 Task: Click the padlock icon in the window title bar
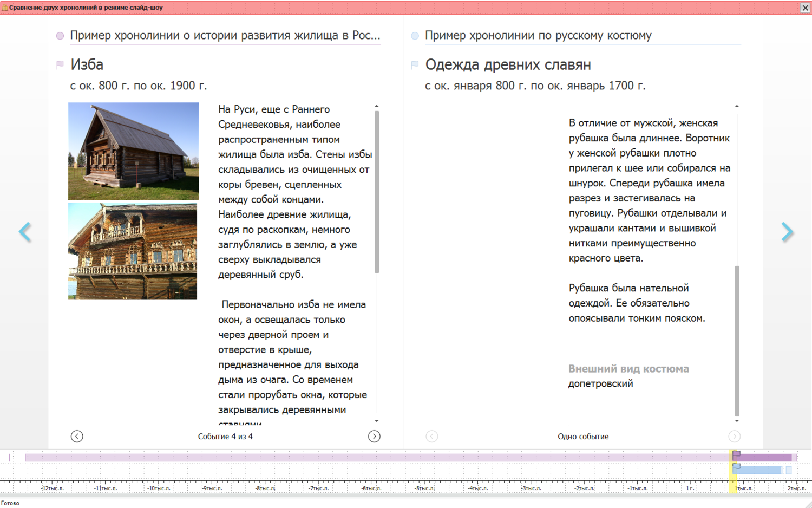[5, 8]
